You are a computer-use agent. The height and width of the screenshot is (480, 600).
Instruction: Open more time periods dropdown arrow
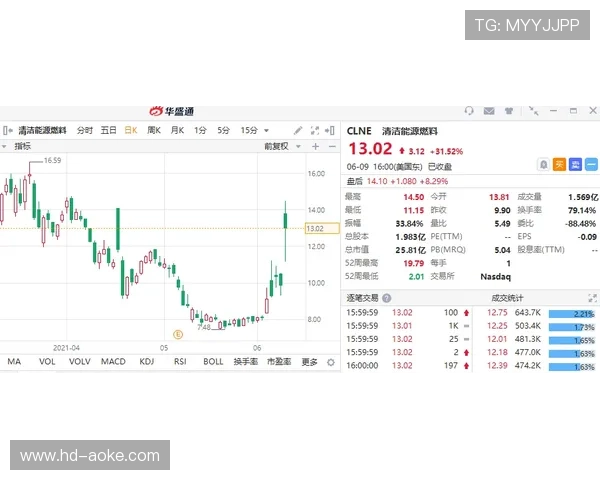(x=266, y=131)
